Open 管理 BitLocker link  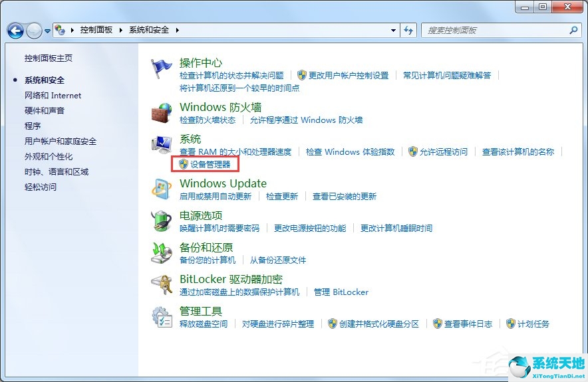[341, 292]
